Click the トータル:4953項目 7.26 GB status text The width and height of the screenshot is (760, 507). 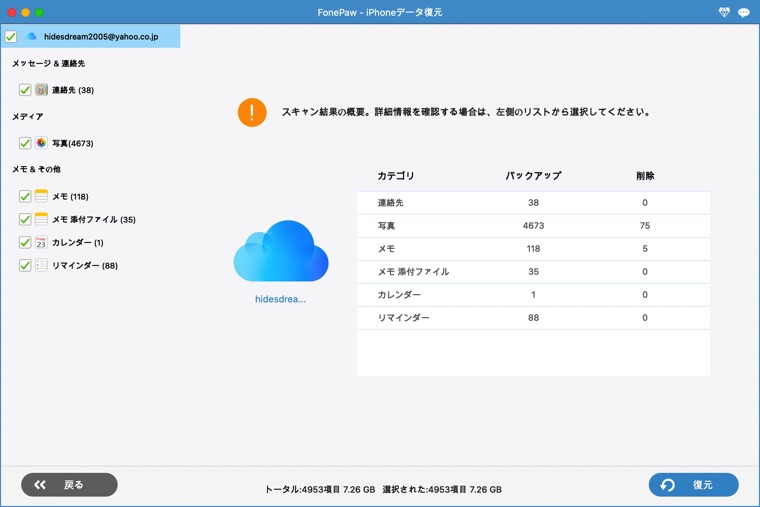pos(320,490)
